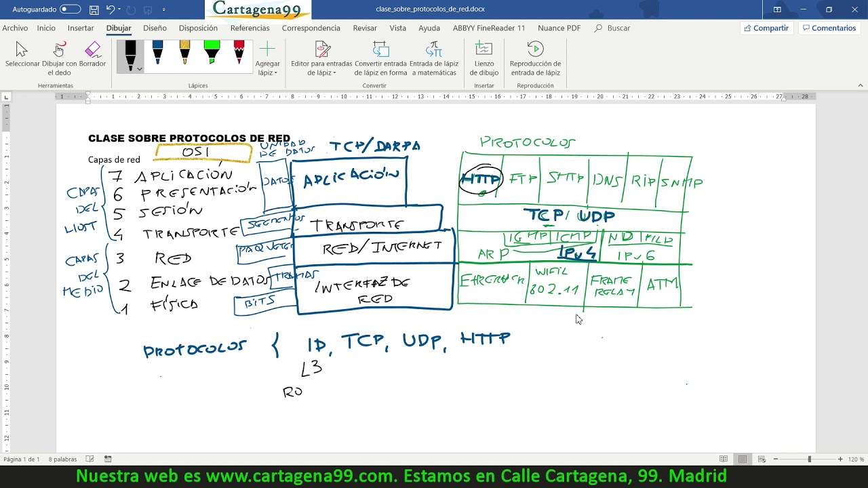This screenshot has height=488, width=868.
Task: Open Agregar lápiz menu
Action: point(267,58)
